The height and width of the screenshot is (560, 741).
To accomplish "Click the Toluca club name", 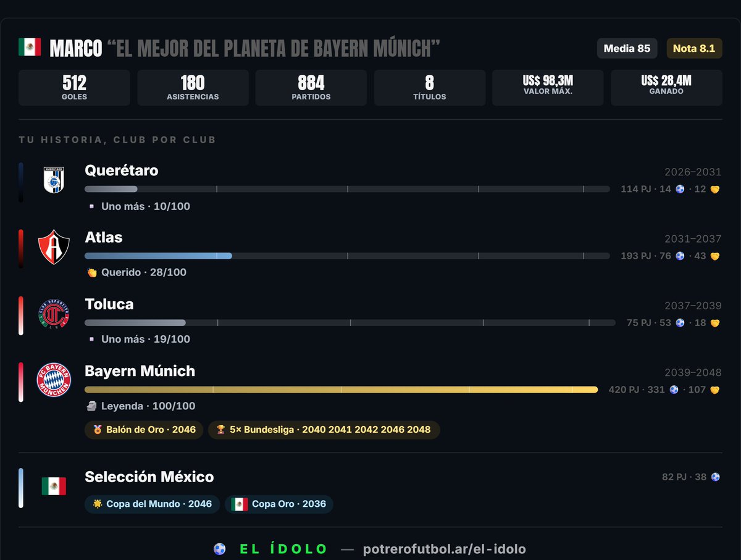I will click(x=109, y=304).
